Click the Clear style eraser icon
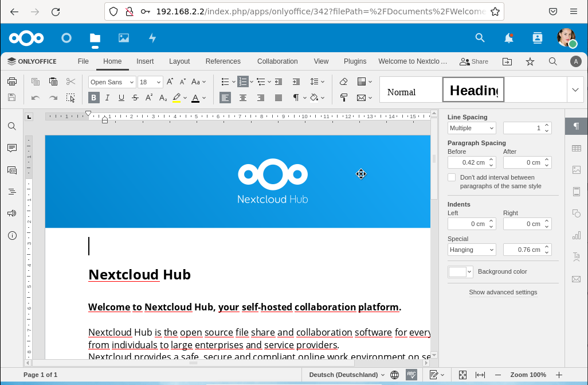The width and height of the screenshot is (588, 385). (343, 81)
